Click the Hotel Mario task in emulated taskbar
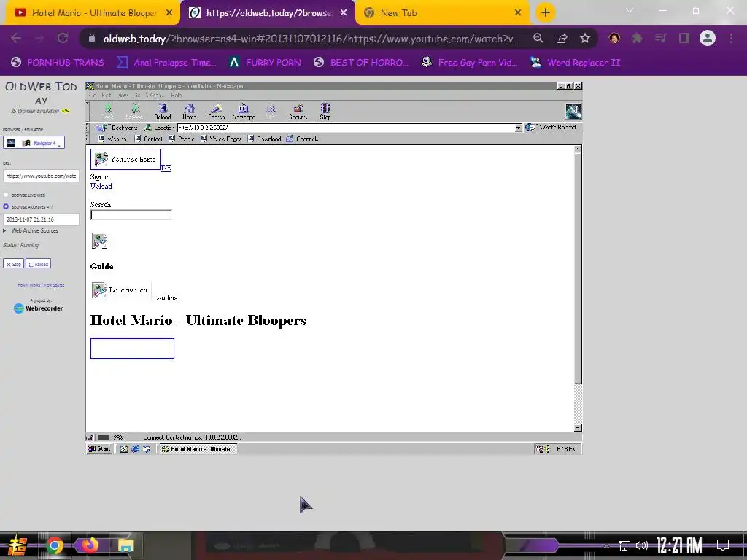Image resolution: width=747 pixels, height=560 pixels. point(198,448)
